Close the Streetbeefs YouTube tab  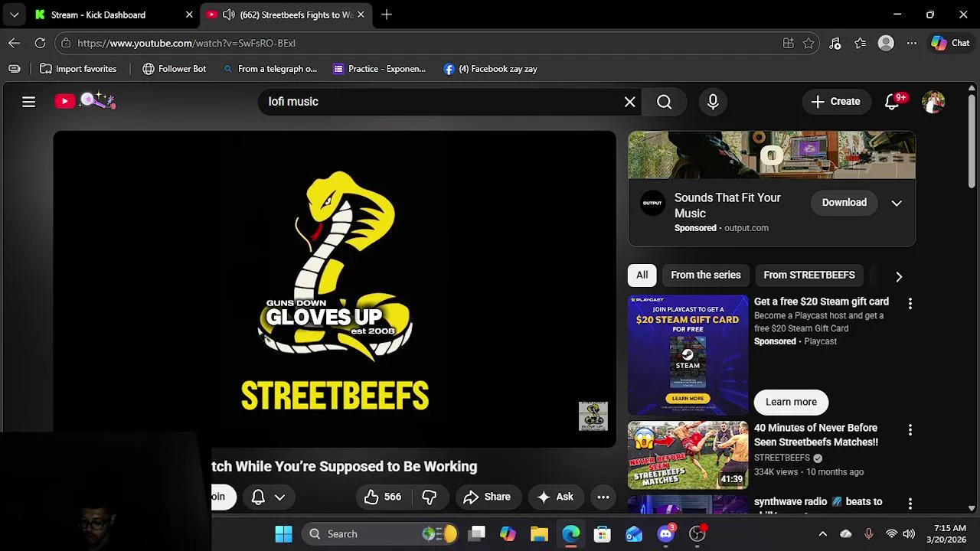361,15
